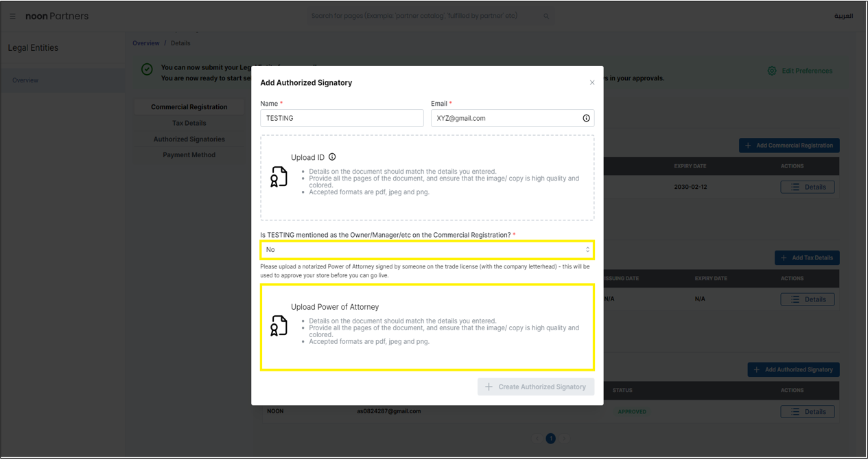
Task: Click the Add Commercial Registration button
Action: [788, 145]
